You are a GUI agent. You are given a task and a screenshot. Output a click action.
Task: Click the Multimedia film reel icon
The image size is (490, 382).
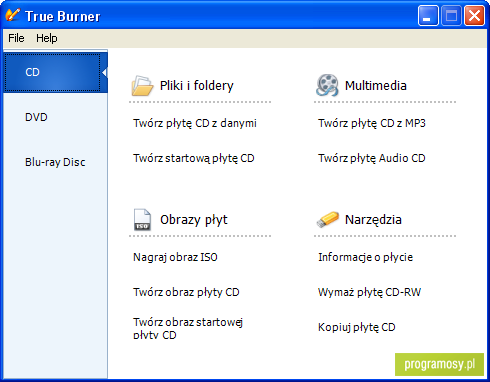click(327, 85)
